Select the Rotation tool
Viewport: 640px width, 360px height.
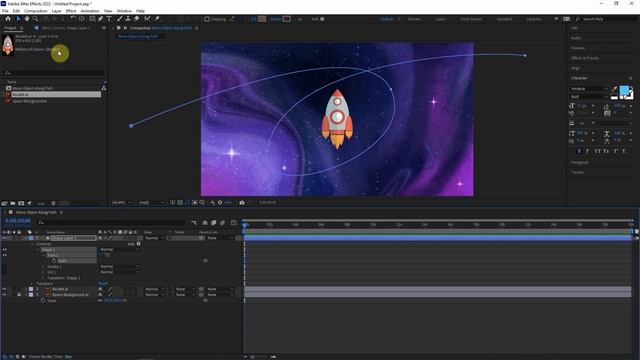[73, 19]
